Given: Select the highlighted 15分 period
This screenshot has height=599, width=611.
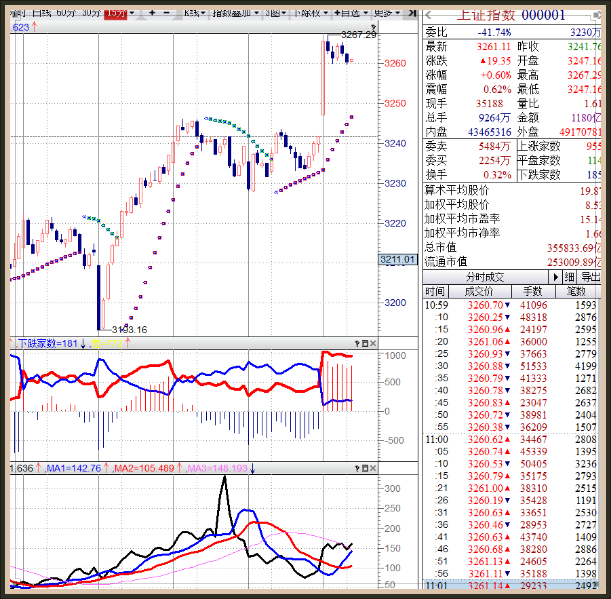Looking at the screenshot, I should [x=116, y=13].
